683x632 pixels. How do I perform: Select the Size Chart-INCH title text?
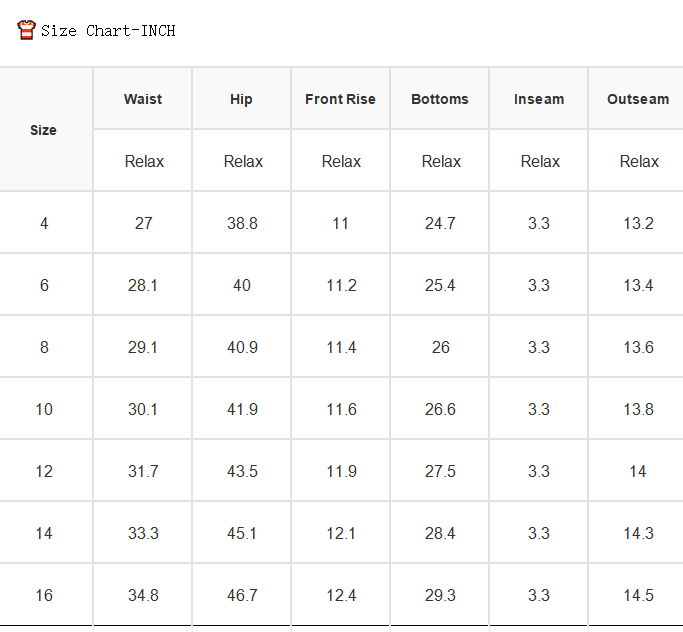pos(108,31)
